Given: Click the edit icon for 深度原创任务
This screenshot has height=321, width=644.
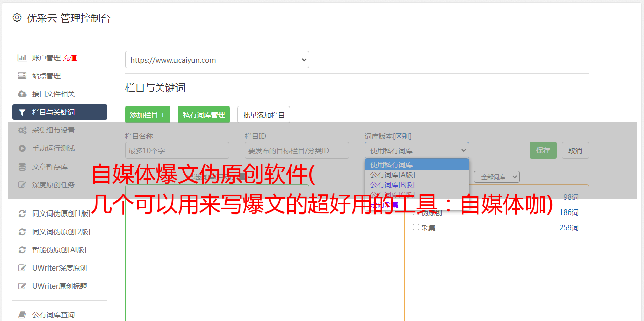Looking at the screenshot, I should [22, 185].
